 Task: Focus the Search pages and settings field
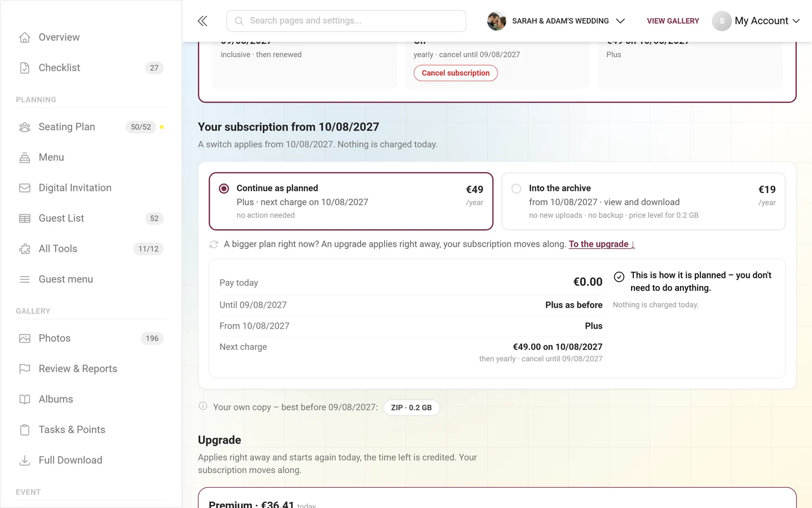pos(346,21)
